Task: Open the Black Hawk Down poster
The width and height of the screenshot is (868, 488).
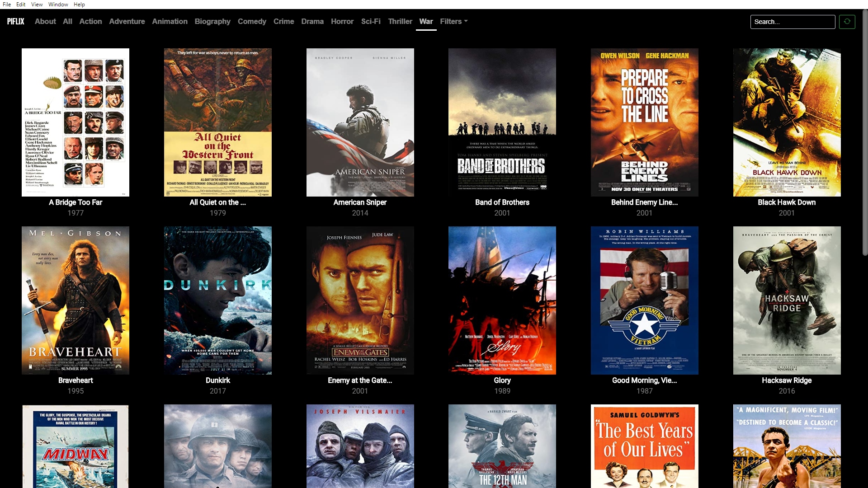Action: tap(787, 122)
